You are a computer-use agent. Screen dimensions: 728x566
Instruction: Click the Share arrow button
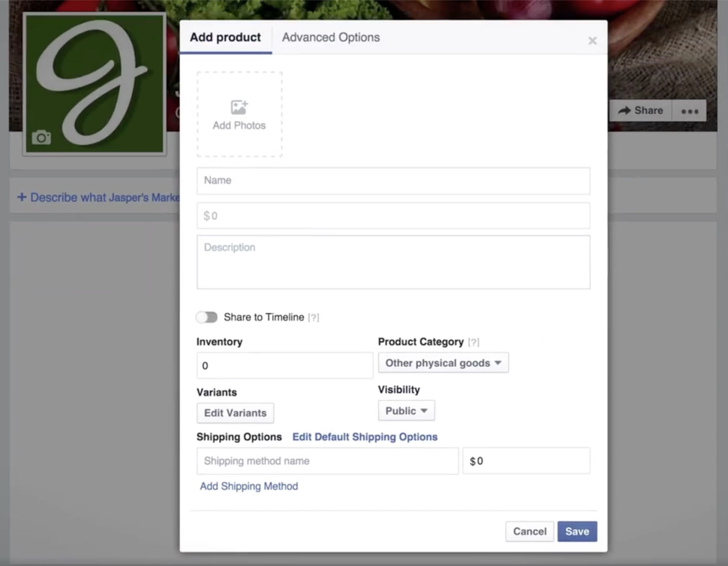640,110
